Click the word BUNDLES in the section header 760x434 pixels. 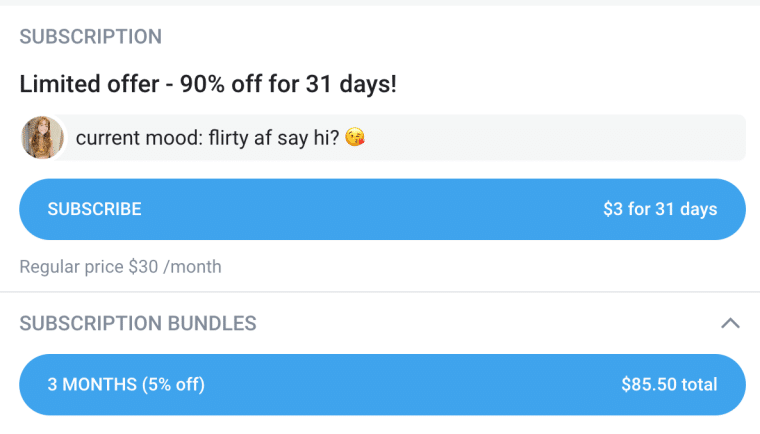[212, 323]
